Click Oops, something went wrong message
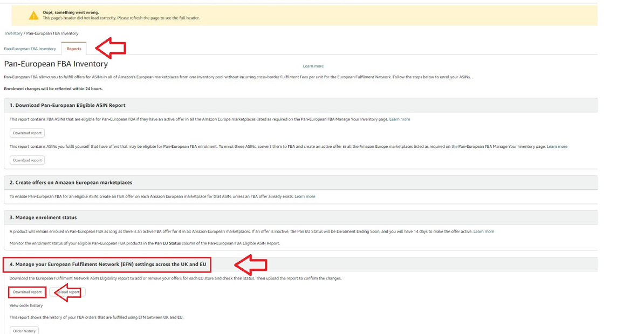644x334 pixels. click(x=71, y=12)
